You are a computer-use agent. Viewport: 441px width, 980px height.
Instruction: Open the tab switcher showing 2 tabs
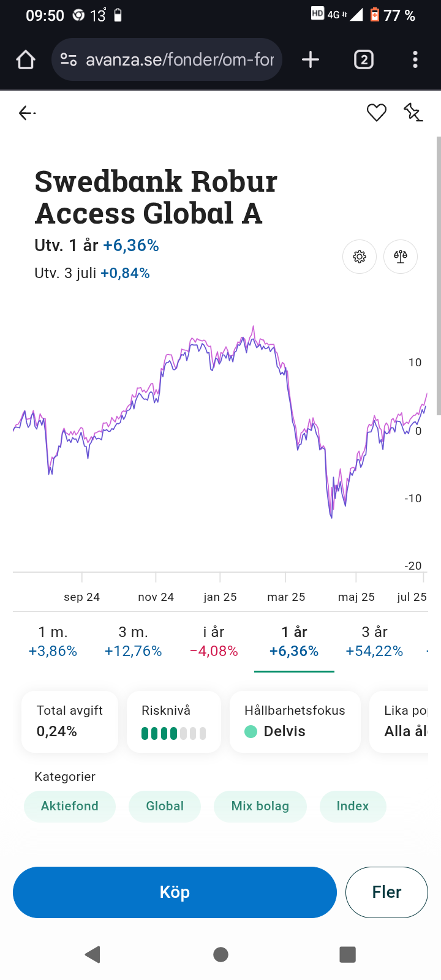(x=364, y=60)
